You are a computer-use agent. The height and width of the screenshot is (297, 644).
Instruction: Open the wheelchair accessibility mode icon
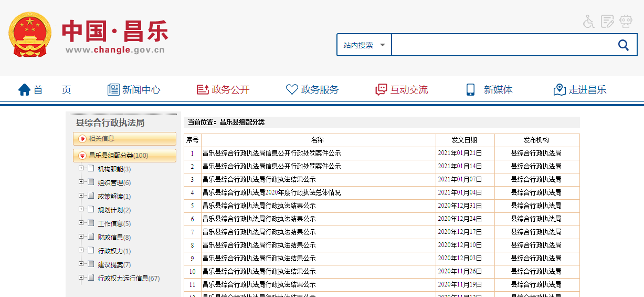pyautogui.click(x=589, y=22)
